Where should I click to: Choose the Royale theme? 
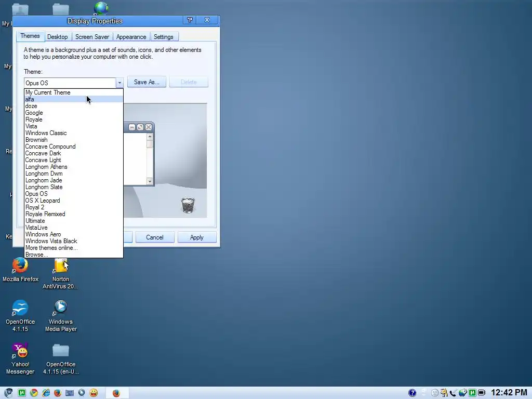point(74,119)
